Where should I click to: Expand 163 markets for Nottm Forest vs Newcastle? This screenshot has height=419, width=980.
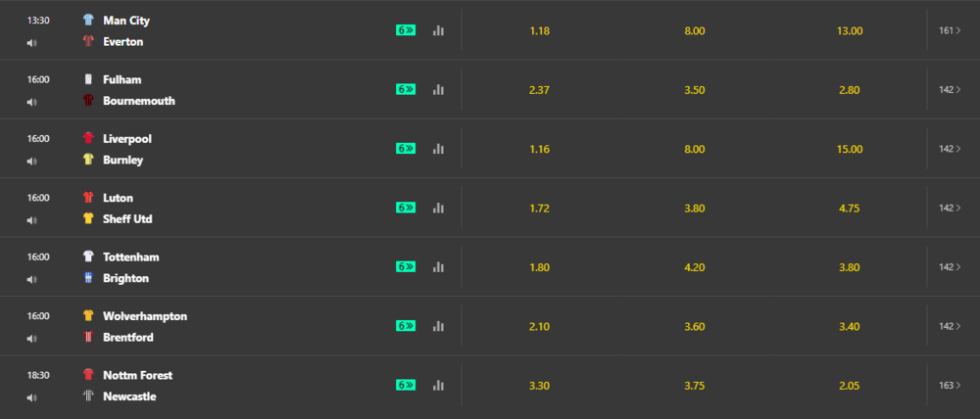tap(950, 385)
